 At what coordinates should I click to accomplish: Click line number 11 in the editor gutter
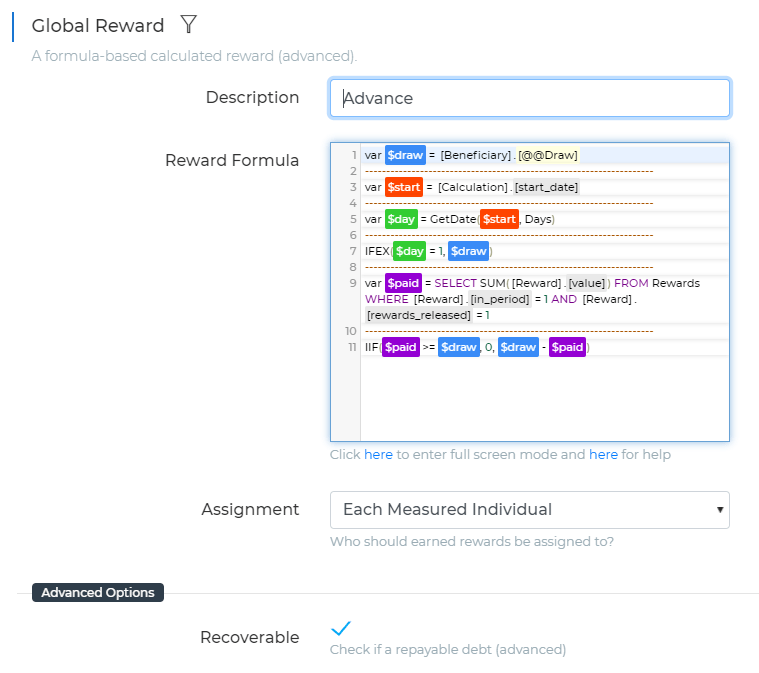click(351, 347)
